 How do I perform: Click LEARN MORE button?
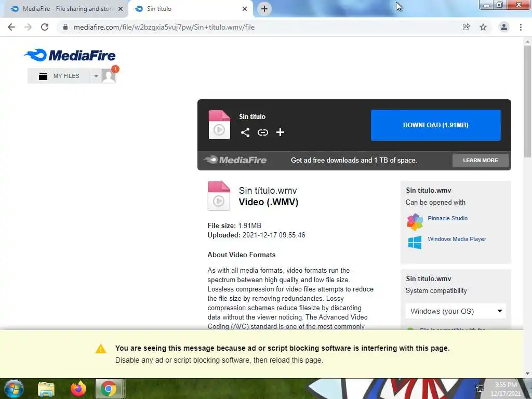481,160
